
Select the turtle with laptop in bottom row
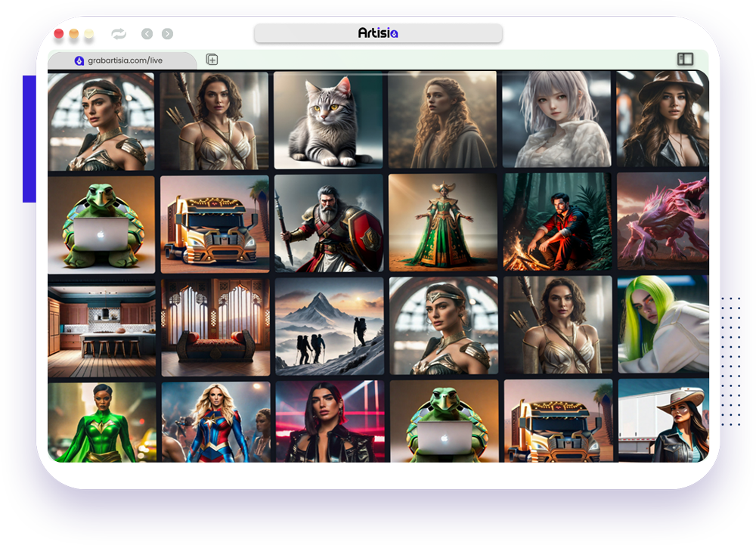tap(445, 421)
